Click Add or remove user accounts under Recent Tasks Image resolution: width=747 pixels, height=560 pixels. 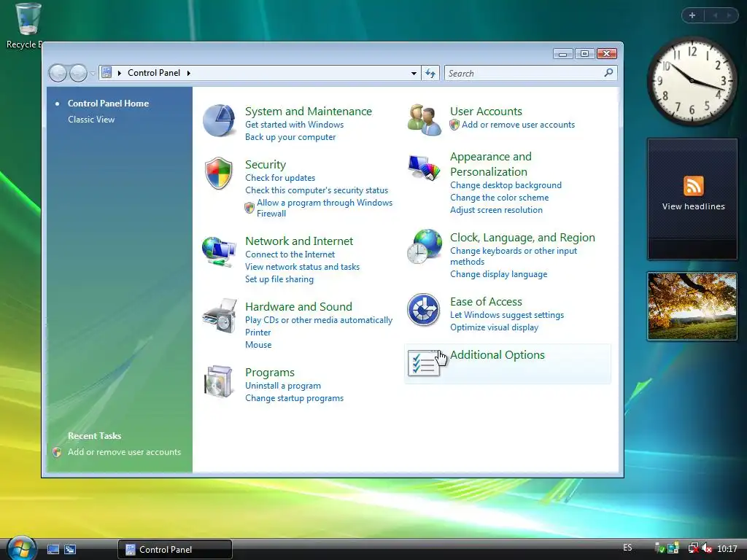(x=124, y=452)
